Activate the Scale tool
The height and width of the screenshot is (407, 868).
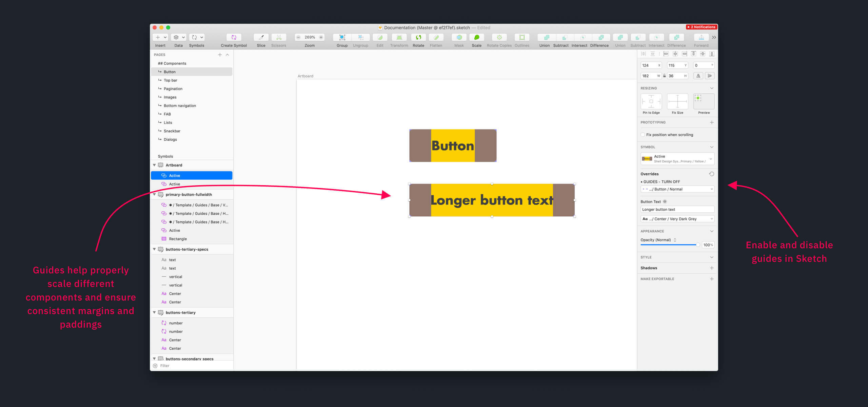coord(477,37)
